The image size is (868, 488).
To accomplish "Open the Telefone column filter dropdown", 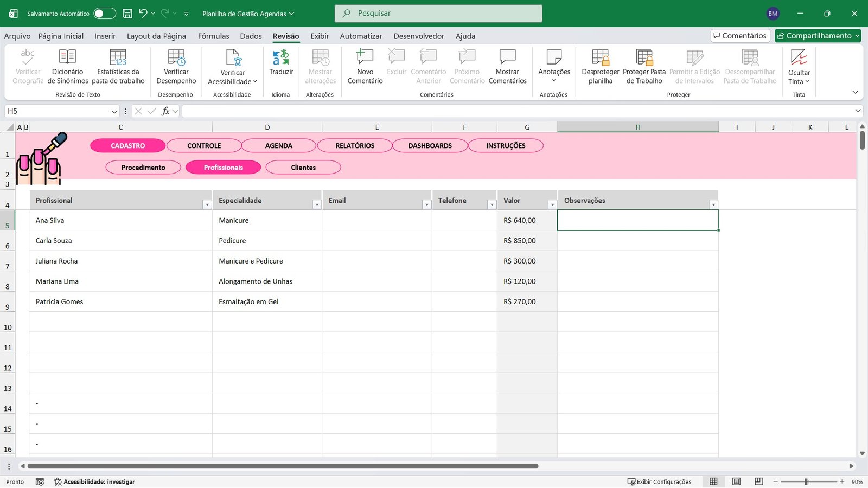I will pos(492,204).
